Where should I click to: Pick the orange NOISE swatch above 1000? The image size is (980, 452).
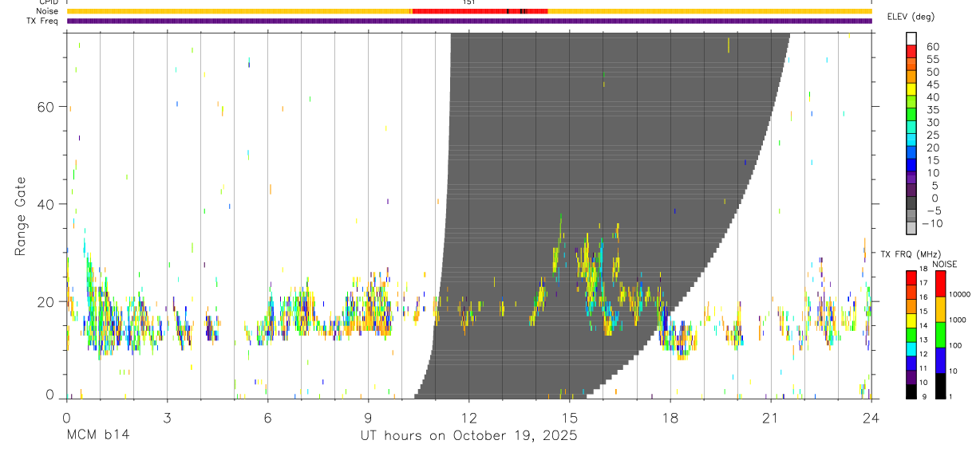click(x=940, y=309)
